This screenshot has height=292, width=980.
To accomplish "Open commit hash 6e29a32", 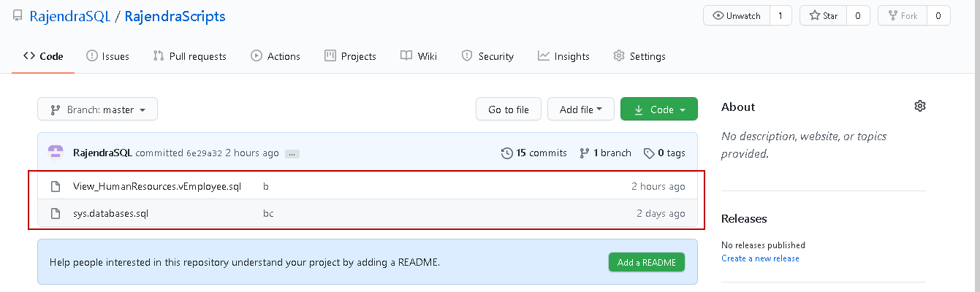I will point(204,153).
